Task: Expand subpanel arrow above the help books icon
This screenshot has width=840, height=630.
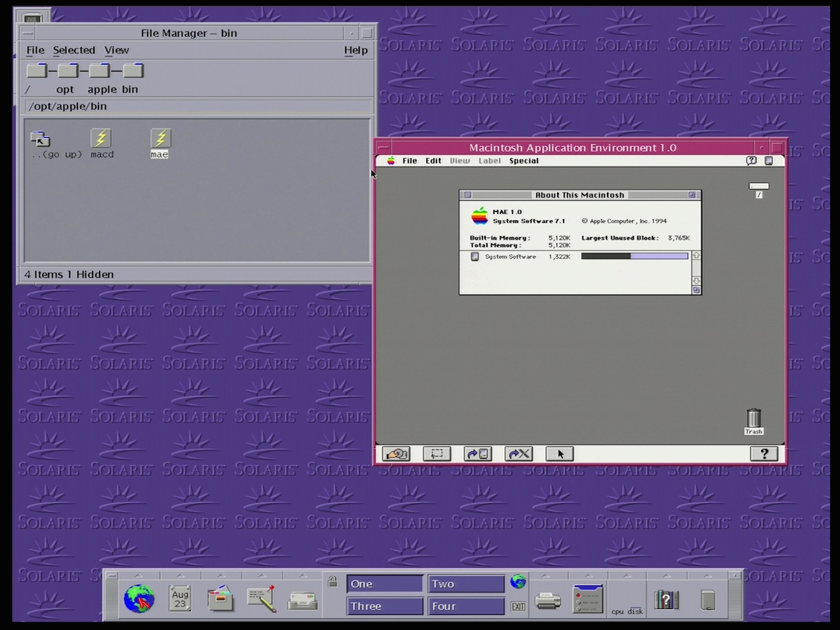Action: pos(666,576)
